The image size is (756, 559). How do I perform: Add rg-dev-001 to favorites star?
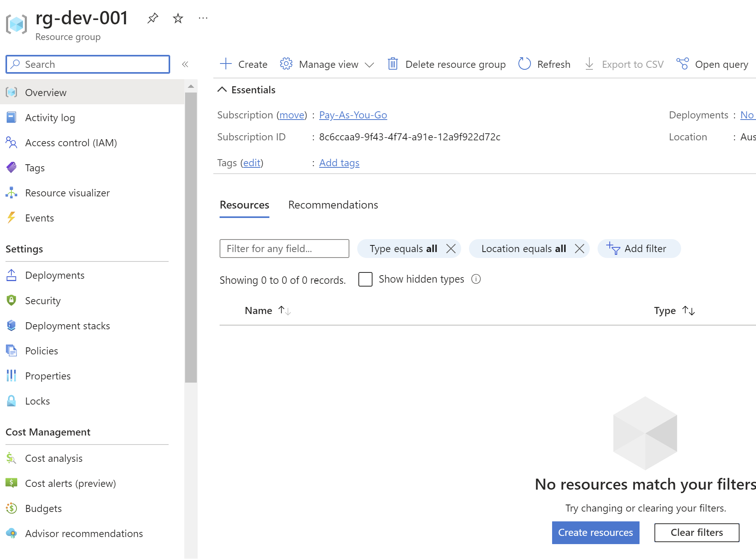[x=178, y=18]
